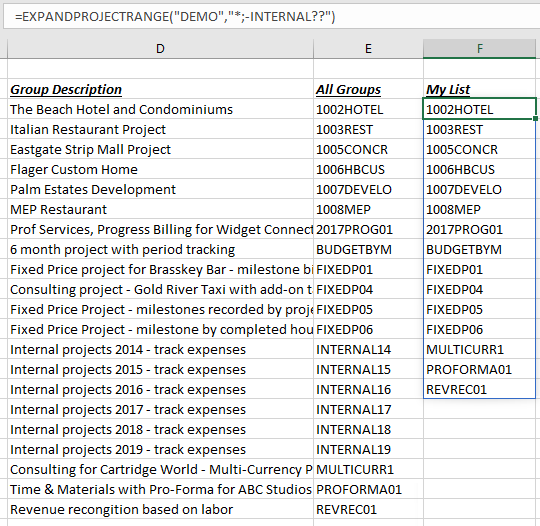The width and height of the screenshot is (540, 526).
Task: Click the INTERNAL14 cell
Action: [x=368, y=349]
